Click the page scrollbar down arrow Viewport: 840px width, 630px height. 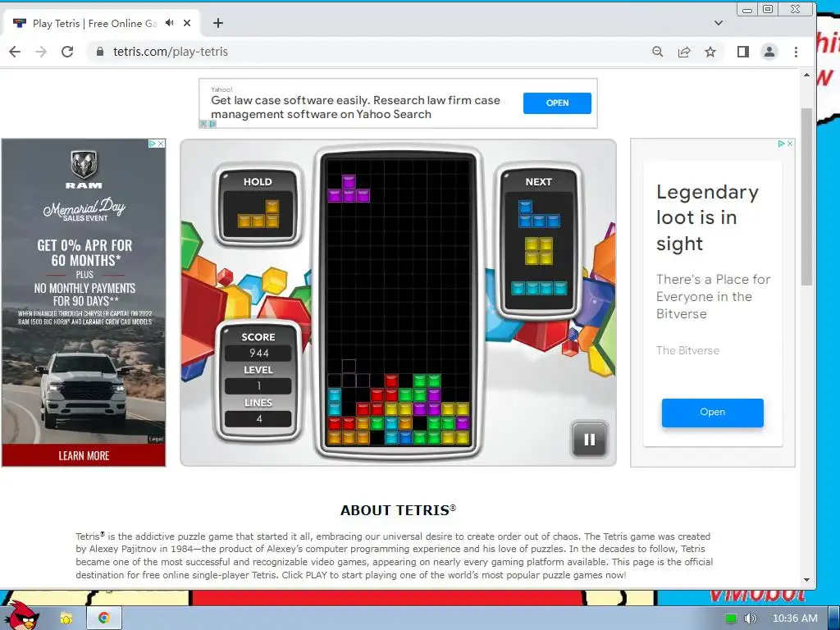(807, 580)
